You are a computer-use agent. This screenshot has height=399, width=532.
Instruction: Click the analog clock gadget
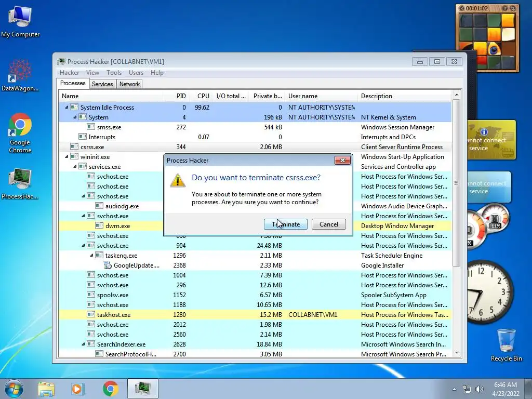click(489, 292)
